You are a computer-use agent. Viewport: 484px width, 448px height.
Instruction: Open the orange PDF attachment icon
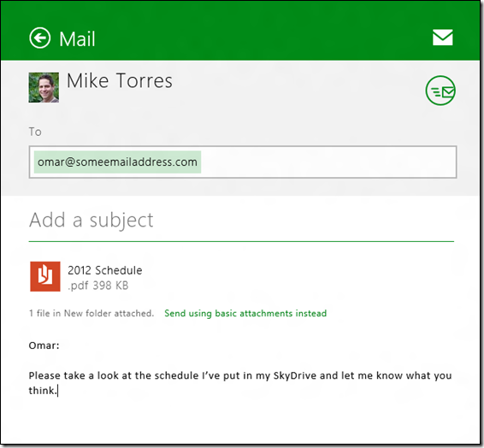coord(45,276)
